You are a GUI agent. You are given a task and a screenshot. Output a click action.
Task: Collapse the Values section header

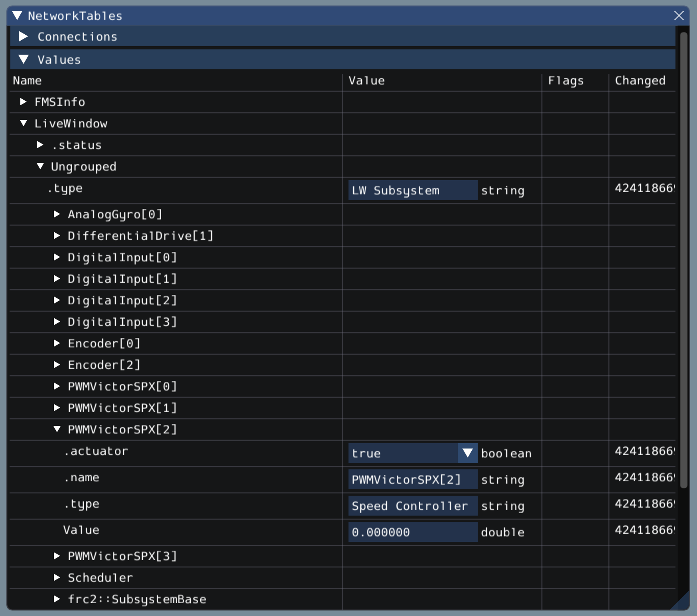click(24, 60)
